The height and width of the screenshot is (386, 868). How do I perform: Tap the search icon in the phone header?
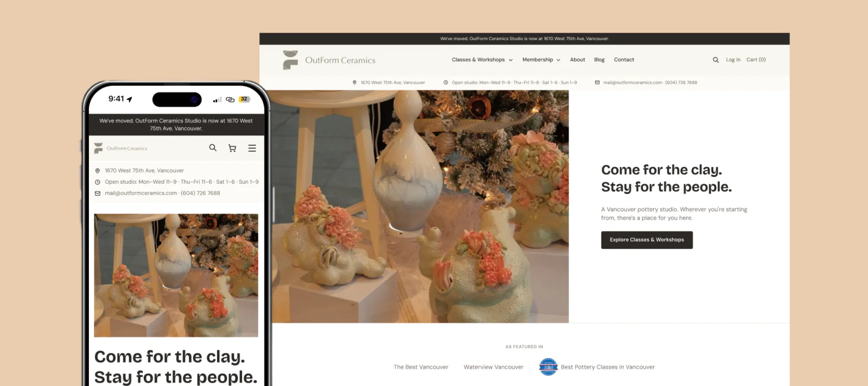coord(213,147)
